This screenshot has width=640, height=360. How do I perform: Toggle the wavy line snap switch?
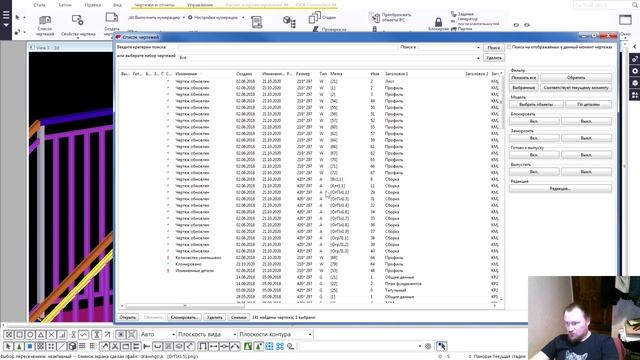pos(84,335)
